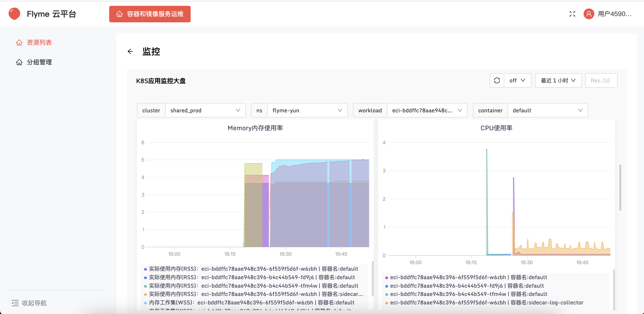The width and height of the screenshot is (644, 314).
Task: Click the Flyme red logo
Action: coord(15,14)
